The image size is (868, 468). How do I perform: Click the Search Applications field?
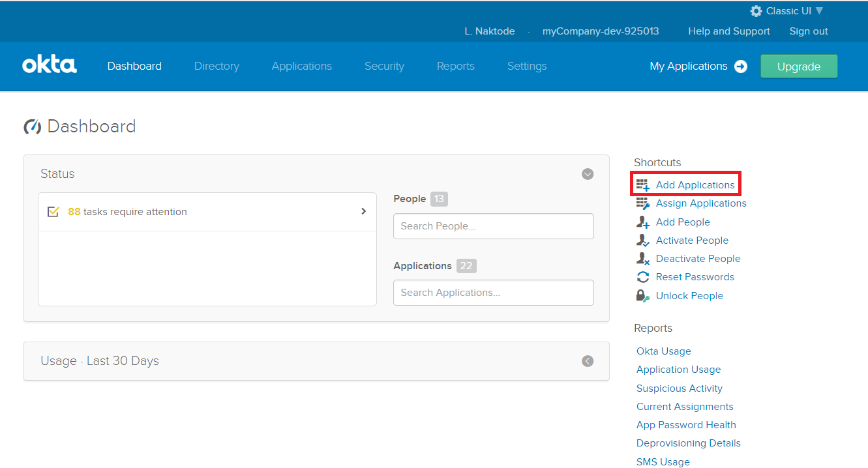click(x=494, y=293)
